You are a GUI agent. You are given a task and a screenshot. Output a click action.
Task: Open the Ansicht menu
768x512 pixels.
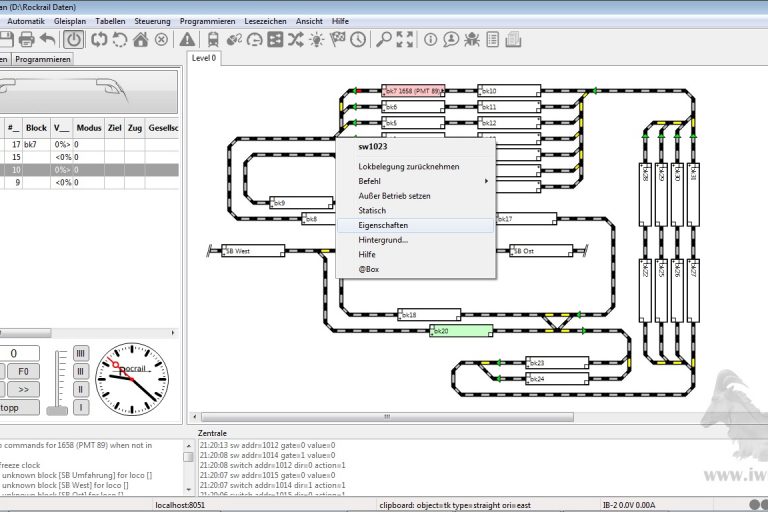(x=309, y=21)
